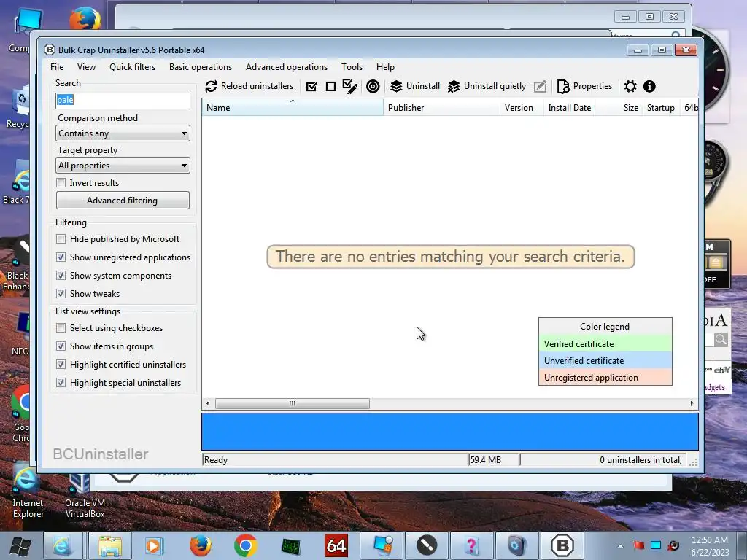The height and width of the screenshot is (560, 747).
Task: Click the 59.4 MB status bar cell
Action: tap(494, 460)
